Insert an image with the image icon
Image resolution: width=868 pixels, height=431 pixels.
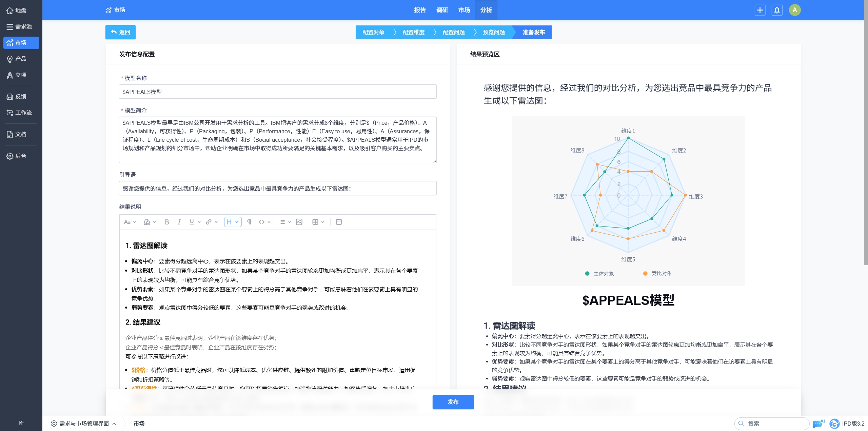click(x=299, y=222)
